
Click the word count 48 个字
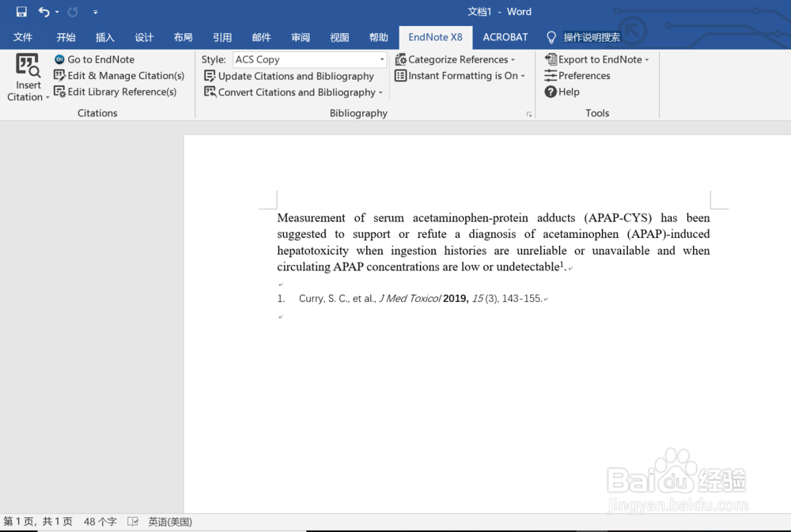100,522
